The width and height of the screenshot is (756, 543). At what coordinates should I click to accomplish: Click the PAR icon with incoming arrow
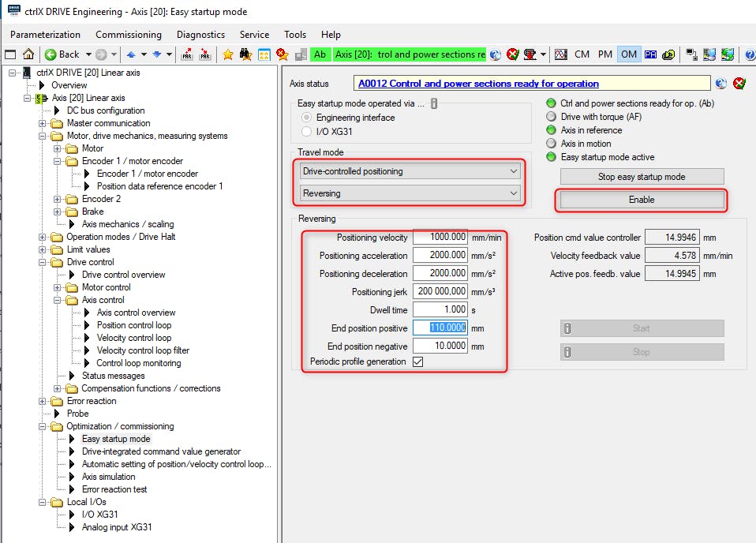[x=205, y=54]
